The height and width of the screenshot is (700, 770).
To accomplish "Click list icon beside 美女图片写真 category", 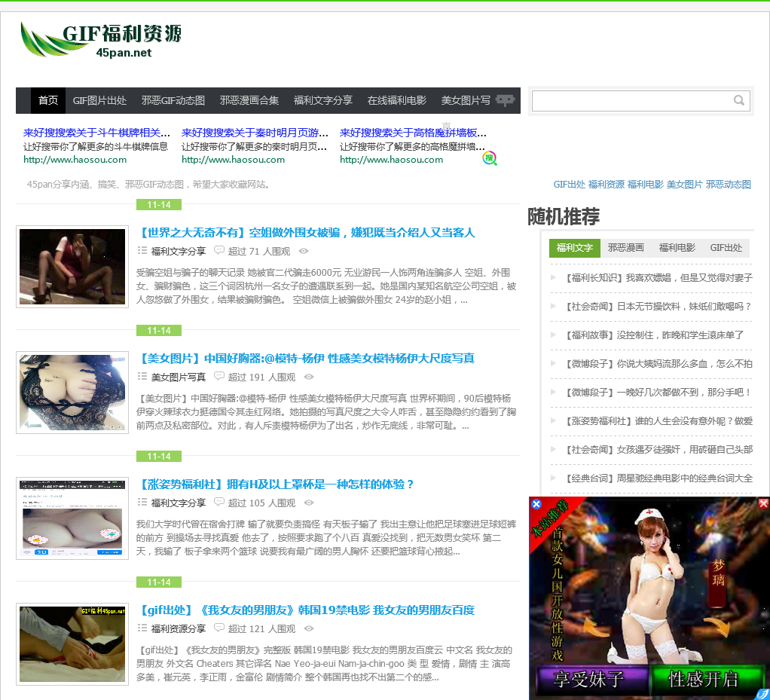I will point(142,376).
